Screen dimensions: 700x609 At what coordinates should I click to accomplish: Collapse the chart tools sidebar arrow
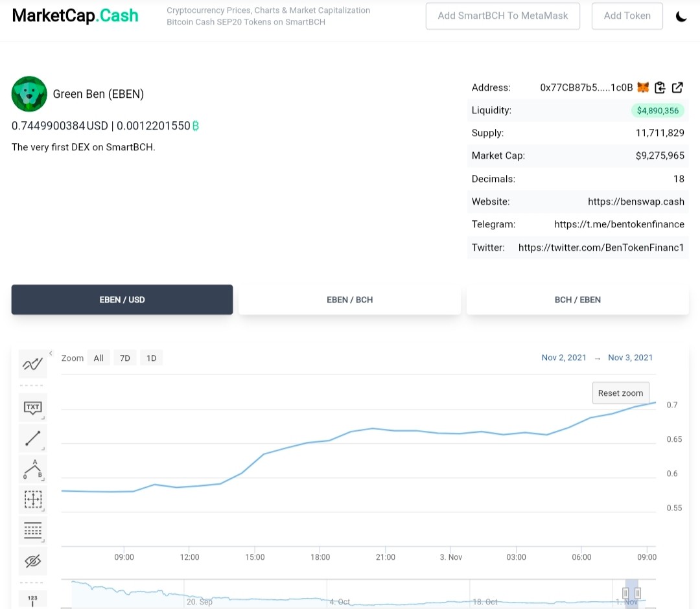tap(51, 353)
